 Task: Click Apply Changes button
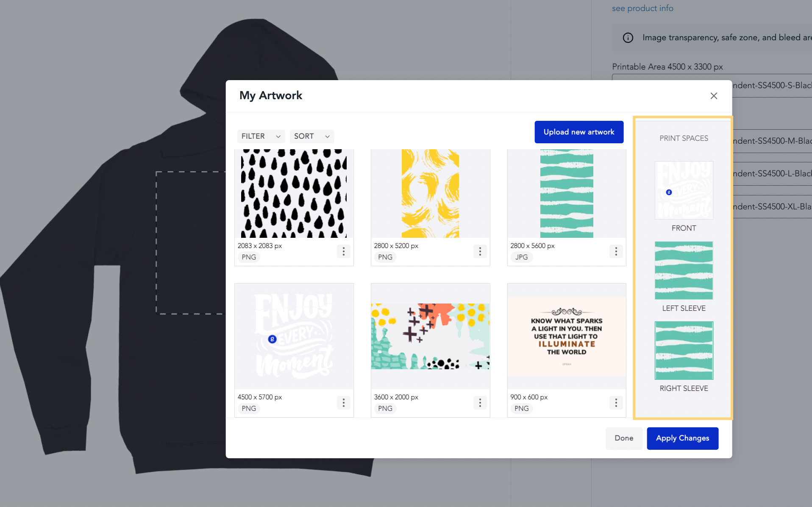click(x=682, y=438)
